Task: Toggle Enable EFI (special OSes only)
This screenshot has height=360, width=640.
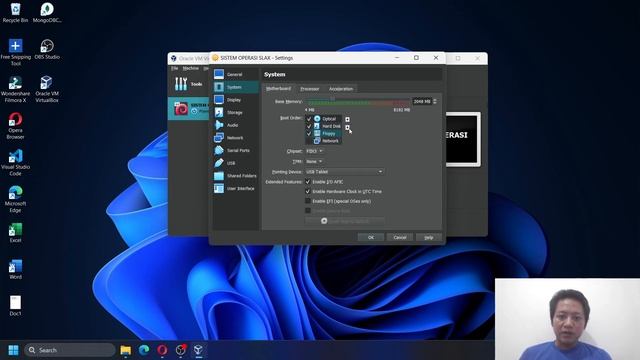Action: click(x=308, y=201)
